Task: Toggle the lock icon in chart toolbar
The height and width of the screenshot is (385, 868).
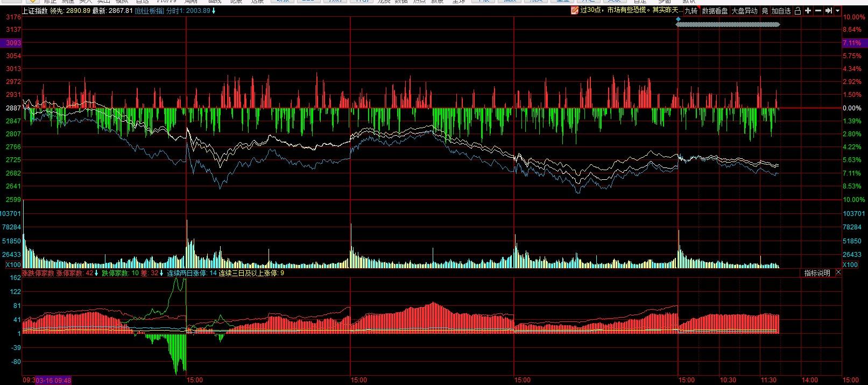Action: point(798,11)
